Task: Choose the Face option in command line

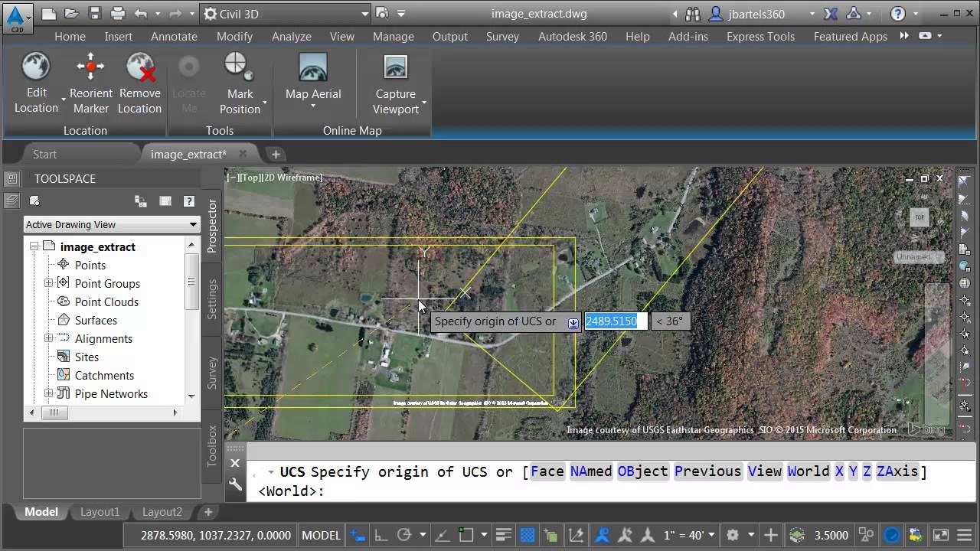Action: (547, 471)
